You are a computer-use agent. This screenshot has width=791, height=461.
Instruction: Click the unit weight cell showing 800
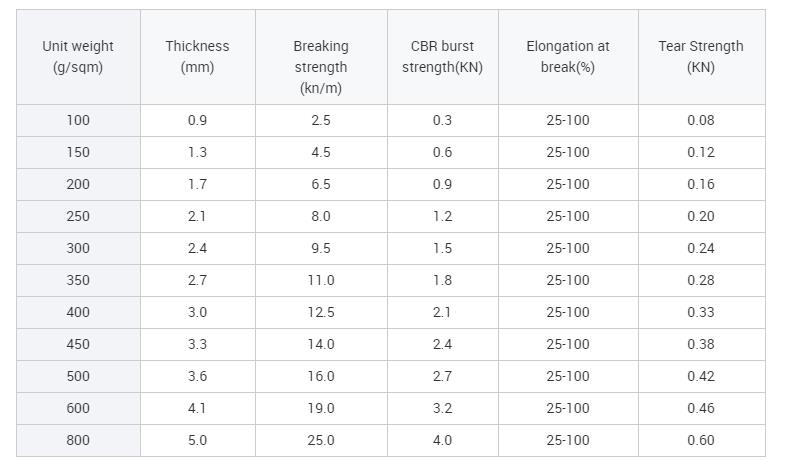coord(78,440)
